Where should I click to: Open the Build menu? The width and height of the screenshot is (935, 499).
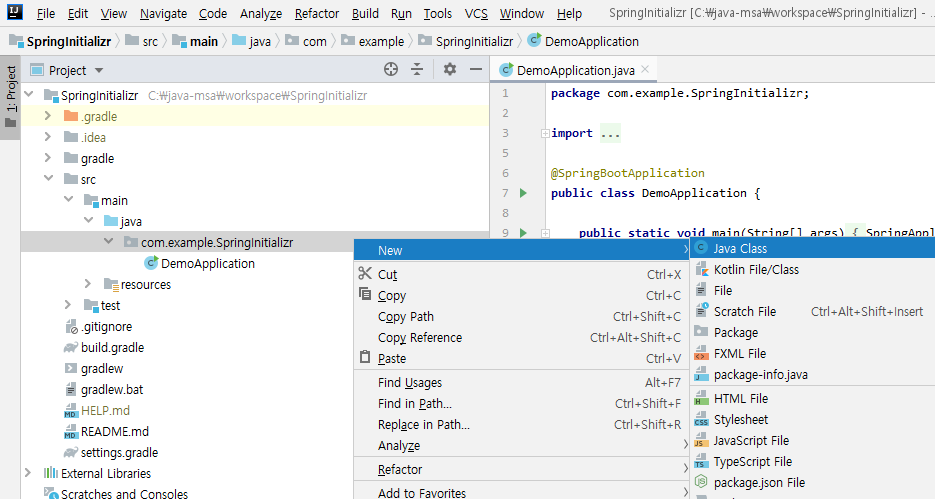coord(365,13)
